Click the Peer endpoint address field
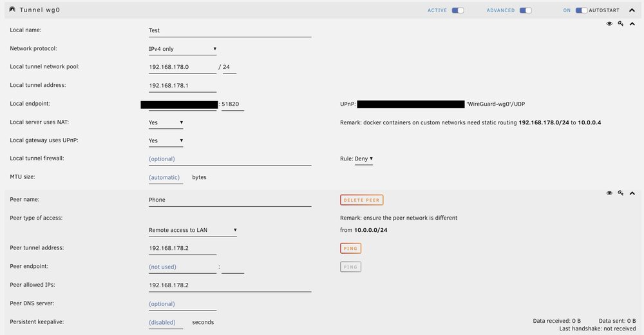This screenshot has width=644, height=335. click(x=182, y=267)
